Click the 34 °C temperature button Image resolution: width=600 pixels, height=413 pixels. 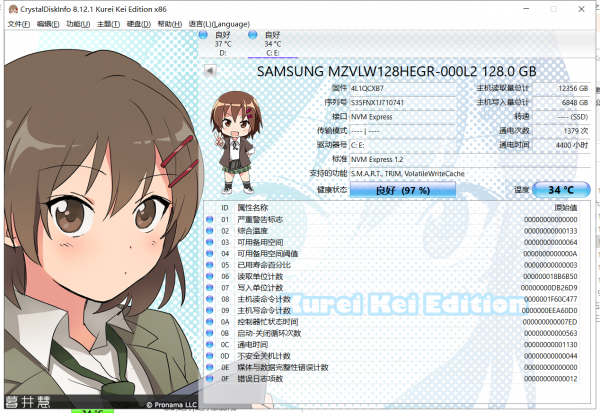pos(561,190)
